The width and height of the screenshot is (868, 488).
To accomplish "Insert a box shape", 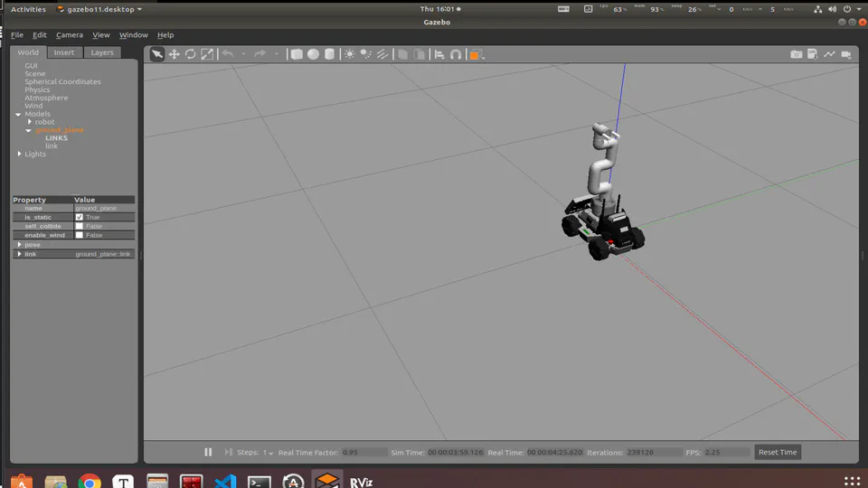I will (297, 54).
